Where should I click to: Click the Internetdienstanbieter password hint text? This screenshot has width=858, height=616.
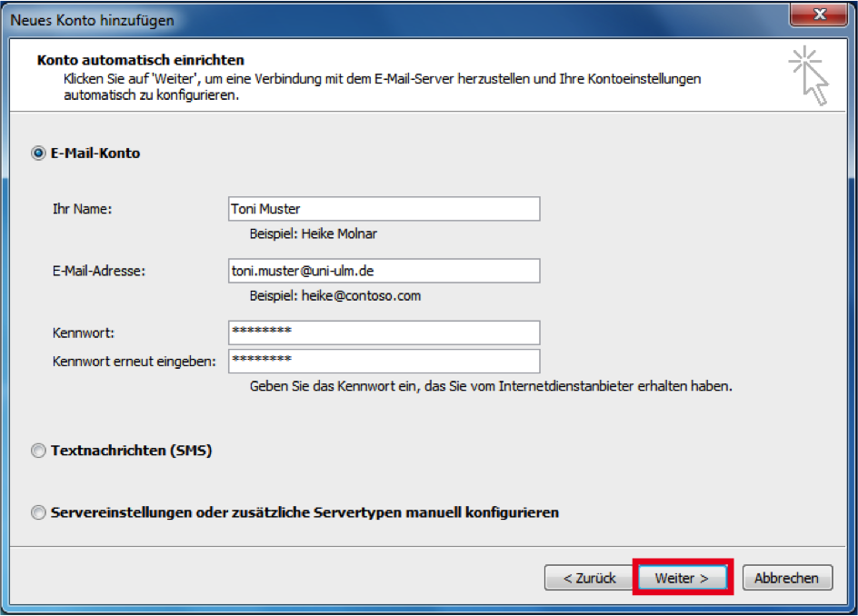click(491, 386)
